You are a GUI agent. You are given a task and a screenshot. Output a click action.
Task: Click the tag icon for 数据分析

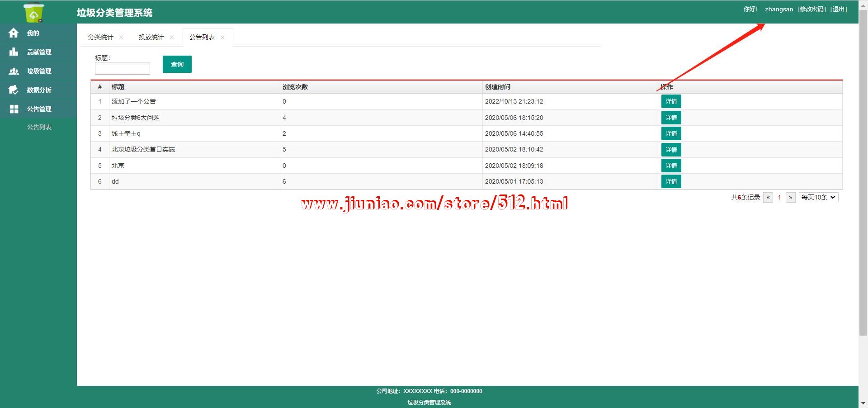(x=14, y=90)
